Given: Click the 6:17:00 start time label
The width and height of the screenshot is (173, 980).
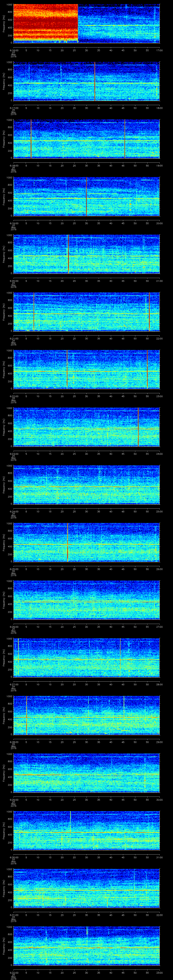Looking at the screenshot, I should click(x=14, y=108).
